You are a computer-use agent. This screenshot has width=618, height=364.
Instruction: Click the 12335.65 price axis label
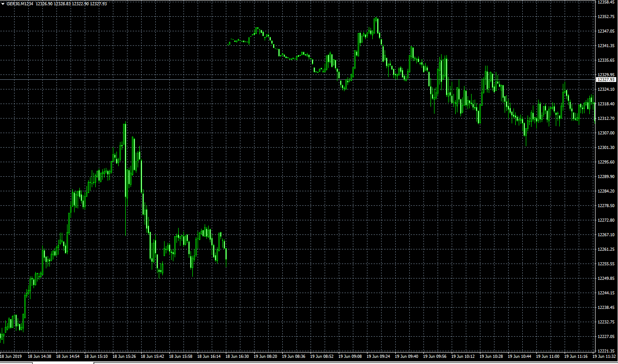[607, 60]
